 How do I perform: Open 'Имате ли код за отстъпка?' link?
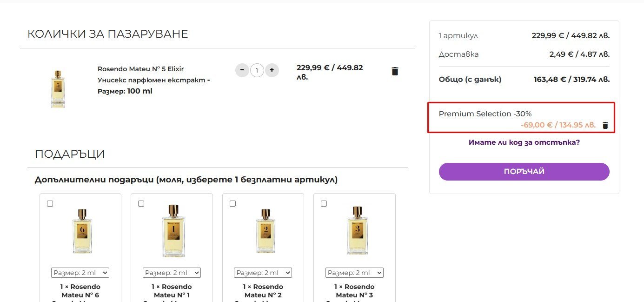point(524,142)
